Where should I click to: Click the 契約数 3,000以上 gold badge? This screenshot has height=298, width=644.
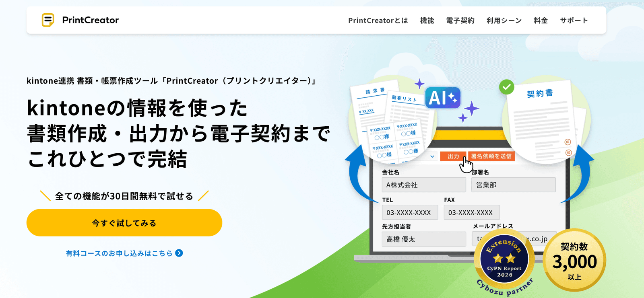click(574, 260)
